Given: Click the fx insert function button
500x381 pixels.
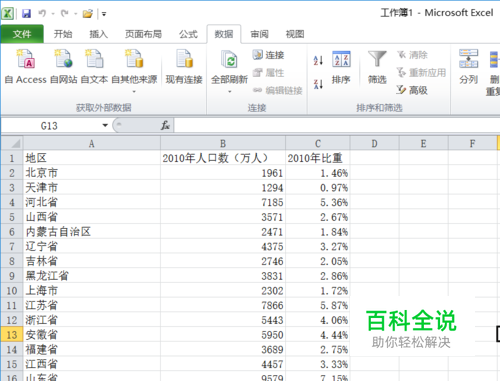Looking at the screenshot, I should click(x=165, y=126).
